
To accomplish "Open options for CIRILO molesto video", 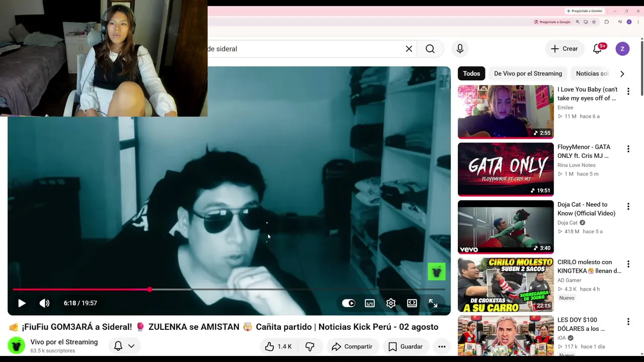I will (628, 264).
